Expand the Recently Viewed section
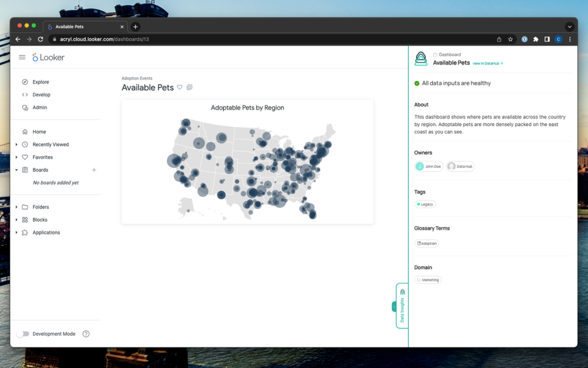Viewport: 588px width, 368px height. 17,144
